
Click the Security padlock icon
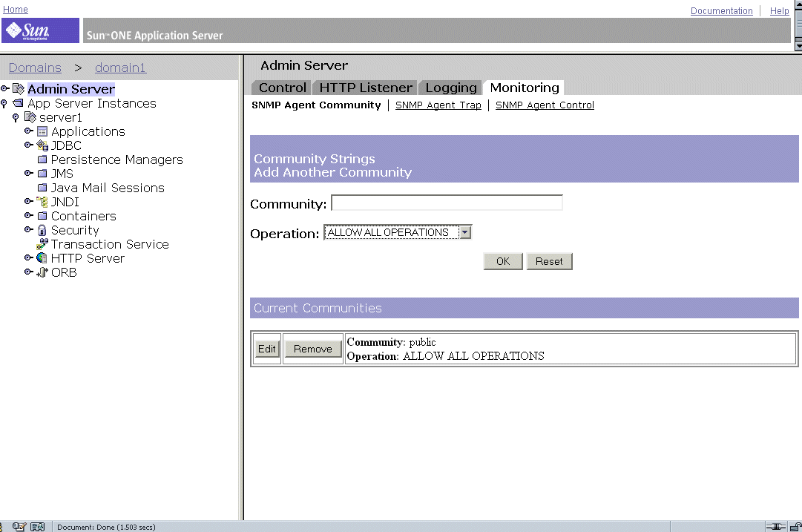click(x=42, y=230)
